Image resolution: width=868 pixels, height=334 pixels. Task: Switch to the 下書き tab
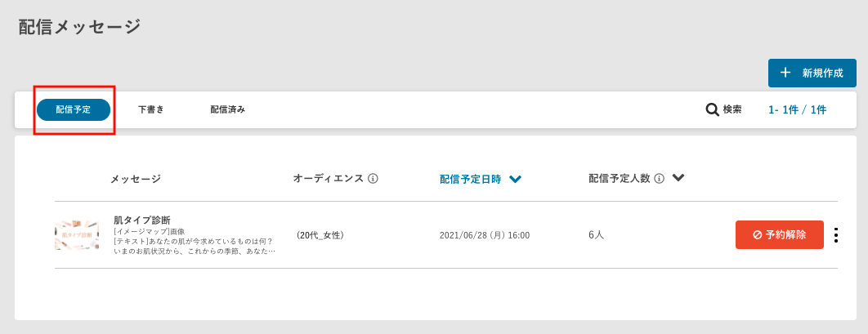click(151, 109)
